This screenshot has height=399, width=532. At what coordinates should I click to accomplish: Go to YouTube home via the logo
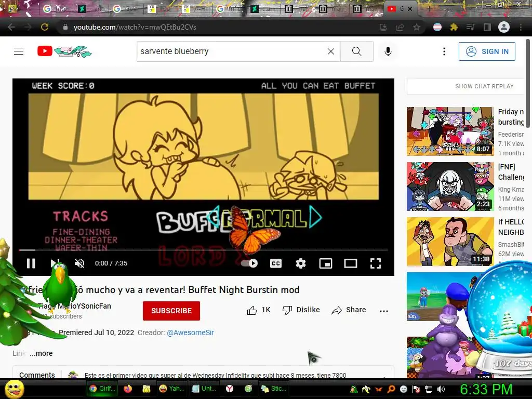(x=64, y=51)
